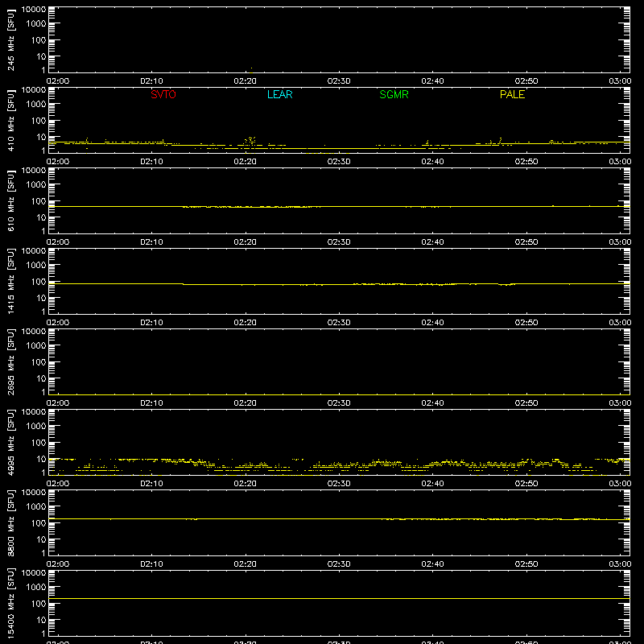Click 02:10 time label beneath 1415 MHz plot
Image resolution: width=644 pixels, height=644 pixels.
[x=151, y=323]
